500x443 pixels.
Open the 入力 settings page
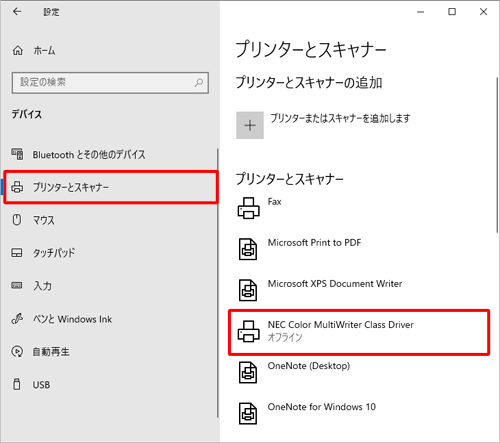tap(42, 286)
